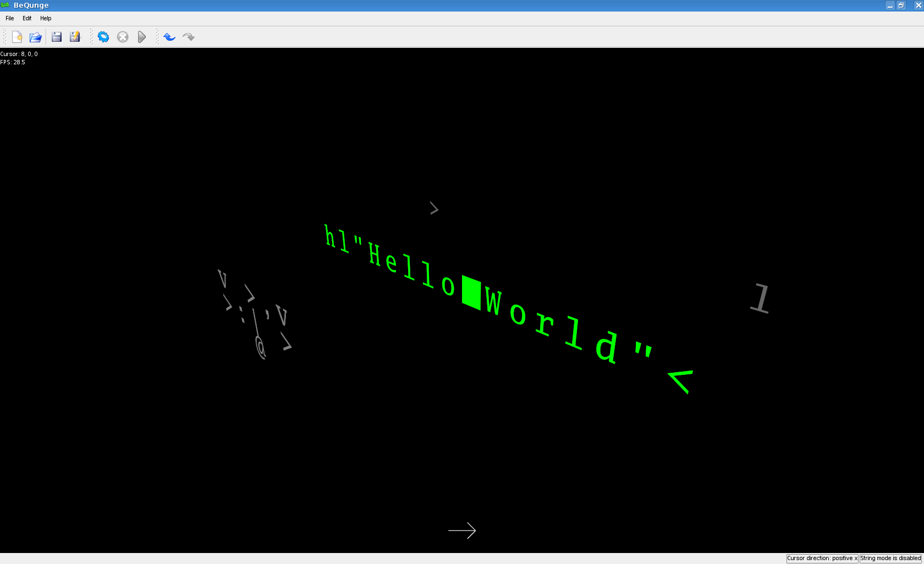The width and height of the screenshot is (924, 564).
Task: Redo the last undone edit
Action: tap(189, 37)
